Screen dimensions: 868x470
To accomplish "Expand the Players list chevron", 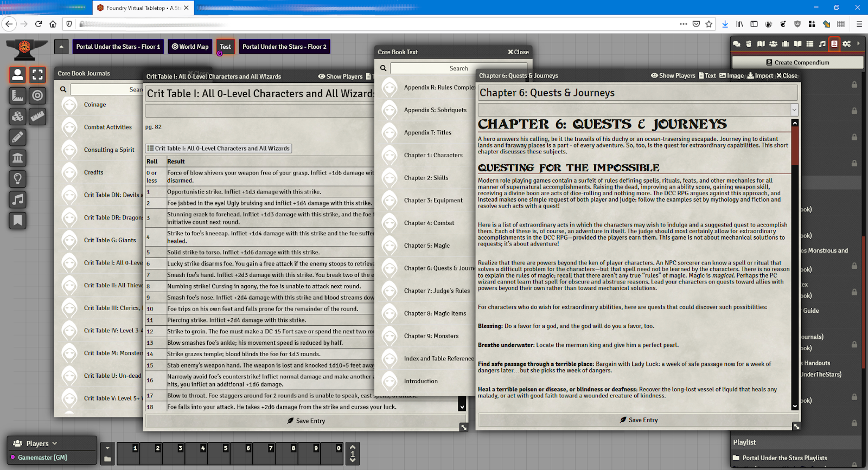I will (55, 443).
